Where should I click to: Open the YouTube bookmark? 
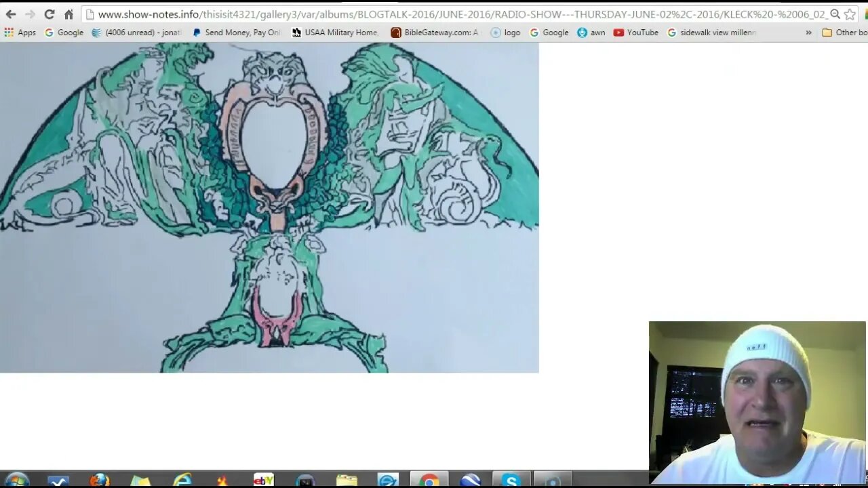(x=636, y=33)
